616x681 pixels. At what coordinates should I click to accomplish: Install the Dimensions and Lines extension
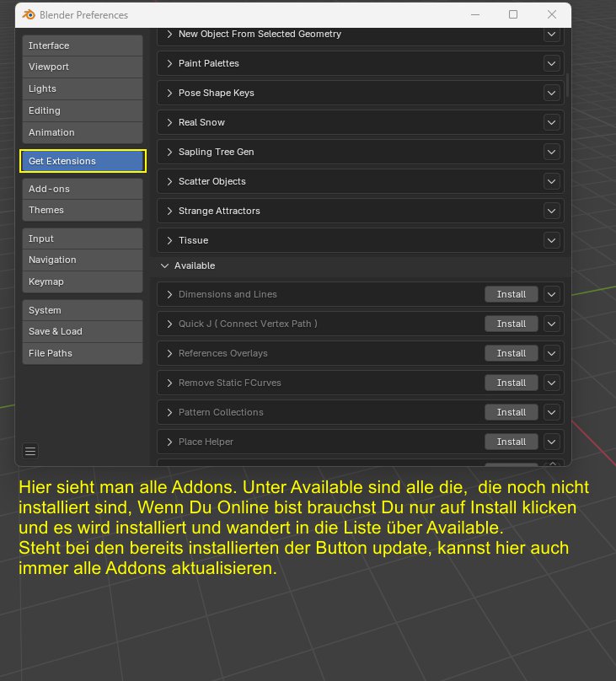(x=512, y=294)
